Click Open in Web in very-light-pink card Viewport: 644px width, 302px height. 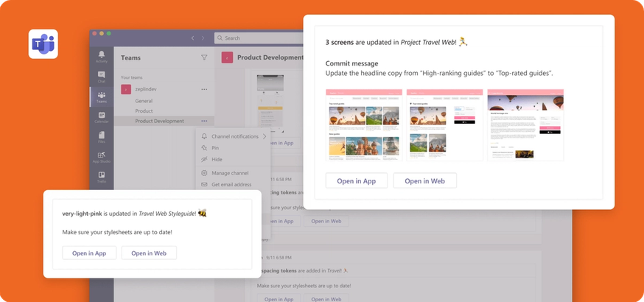pos(149,253)
